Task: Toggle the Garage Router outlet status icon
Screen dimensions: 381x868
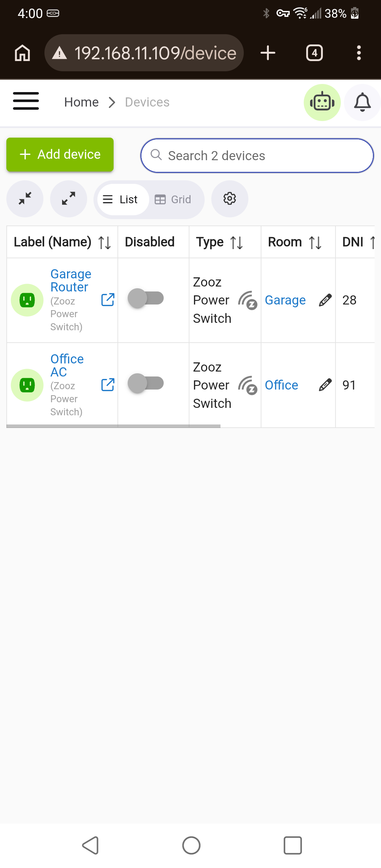Action: [x=27, y=300]
